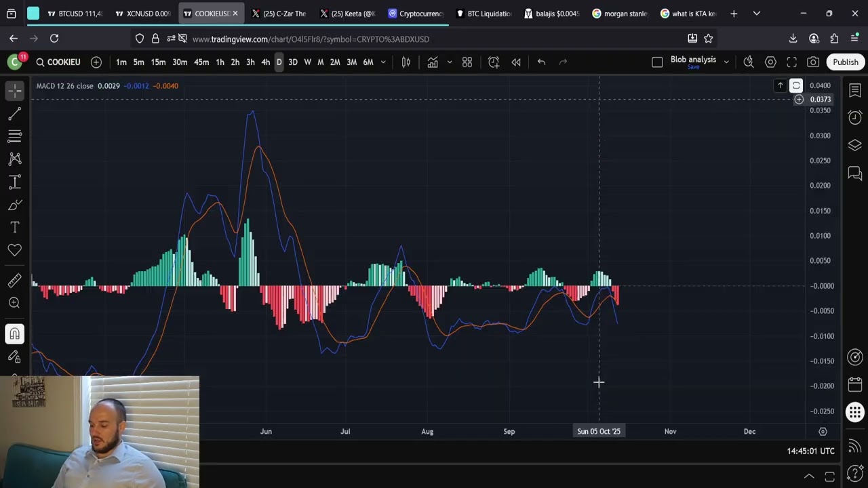Switch to the XCNUSD browser tab
Viewport: 868px width, 488px height.
(142, 14)
